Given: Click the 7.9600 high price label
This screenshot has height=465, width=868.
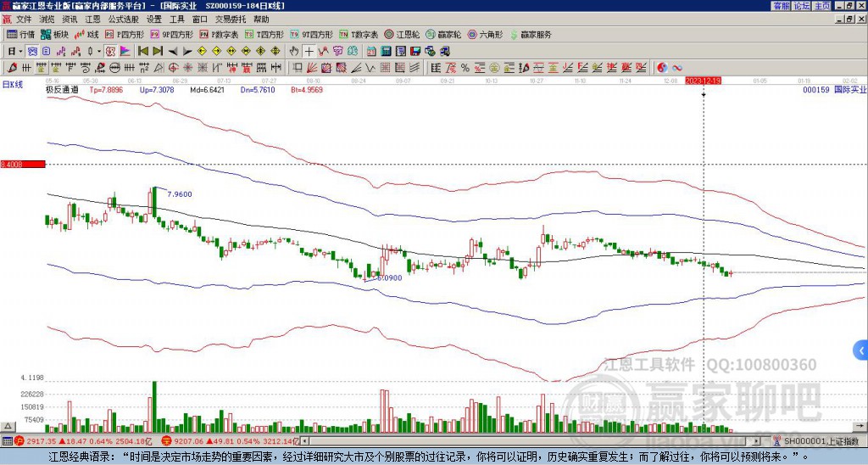Looking at the screenshot, I should (x=180, y=194).
